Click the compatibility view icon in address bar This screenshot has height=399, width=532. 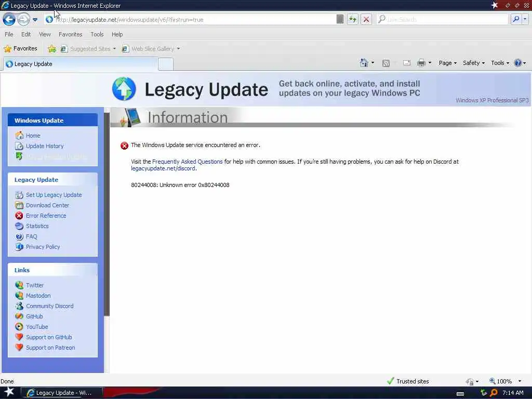click(x=340, y=19)
